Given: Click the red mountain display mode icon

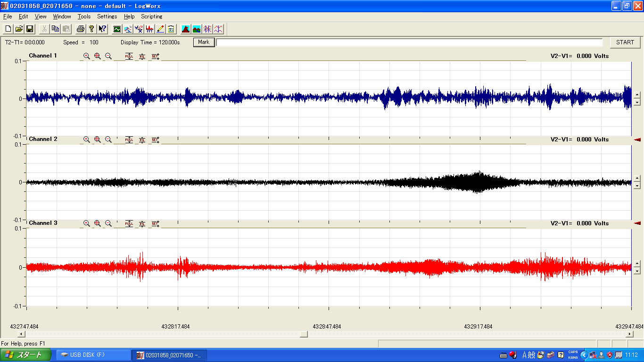Looking at the screenshot, I should pyautogui.click(x=186, y=29).
